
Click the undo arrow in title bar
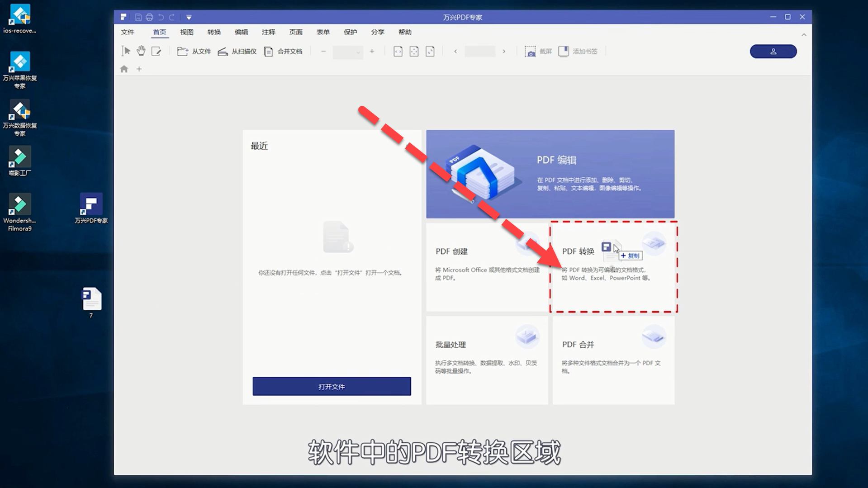(x=161, y=17)
